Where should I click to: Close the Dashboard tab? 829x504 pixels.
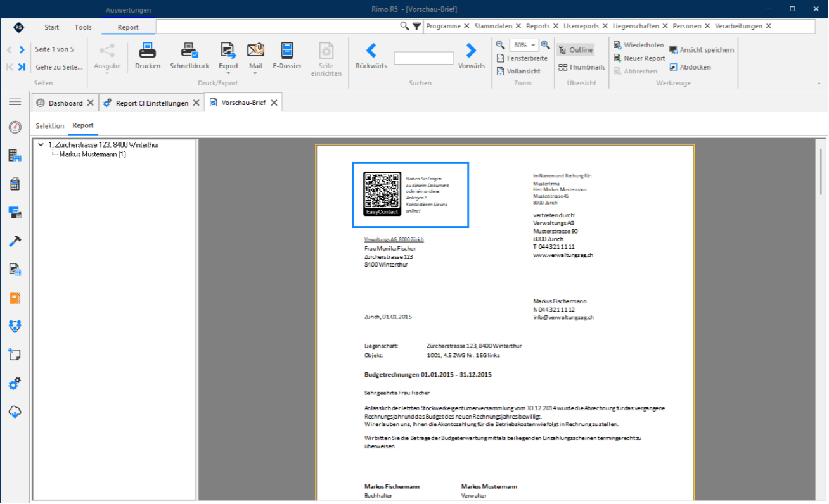(x=91, y=103)
